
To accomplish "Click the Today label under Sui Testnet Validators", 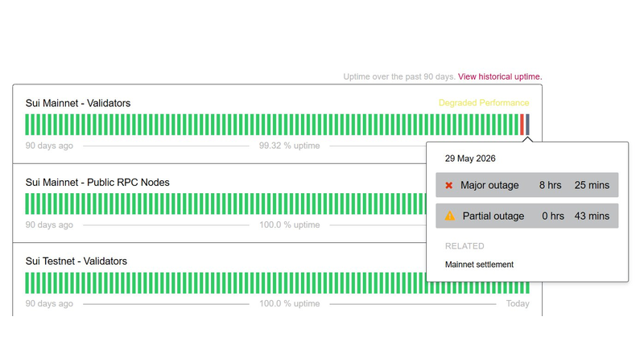I will tap(518, 304).
